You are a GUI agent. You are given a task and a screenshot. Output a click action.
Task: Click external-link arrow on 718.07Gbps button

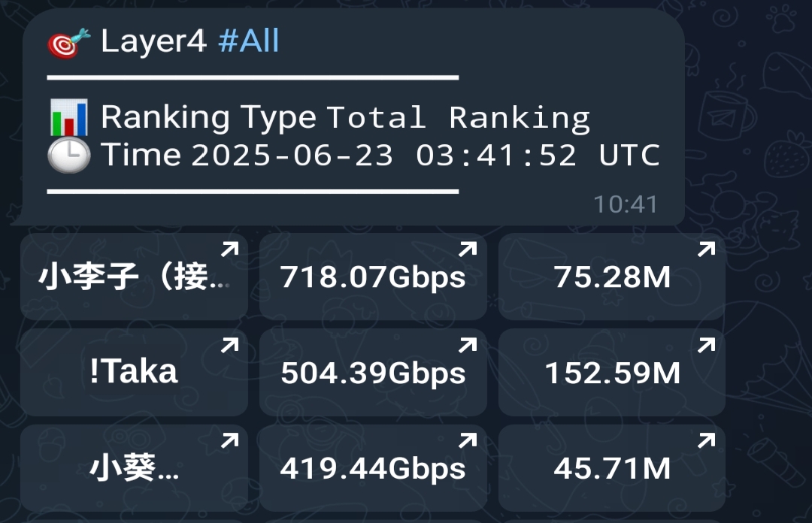[x=468, y=249]
